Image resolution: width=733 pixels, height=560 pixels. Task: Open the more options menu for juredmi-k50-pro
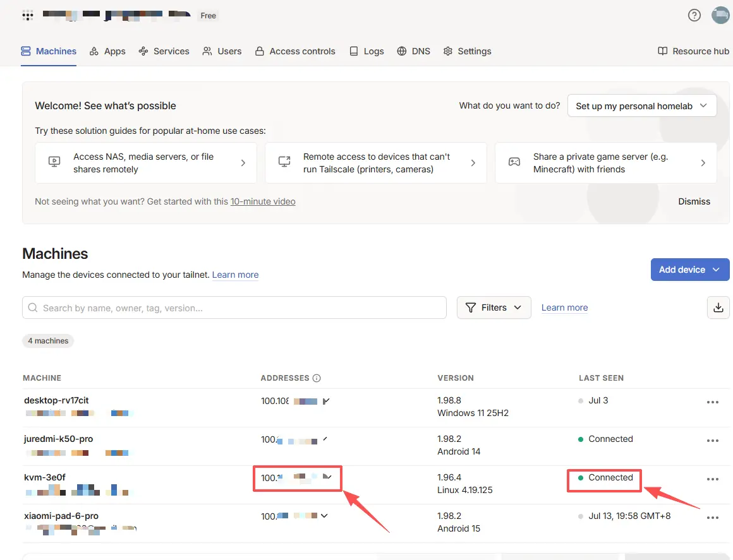pyautogui.click(x=712, y=441)
